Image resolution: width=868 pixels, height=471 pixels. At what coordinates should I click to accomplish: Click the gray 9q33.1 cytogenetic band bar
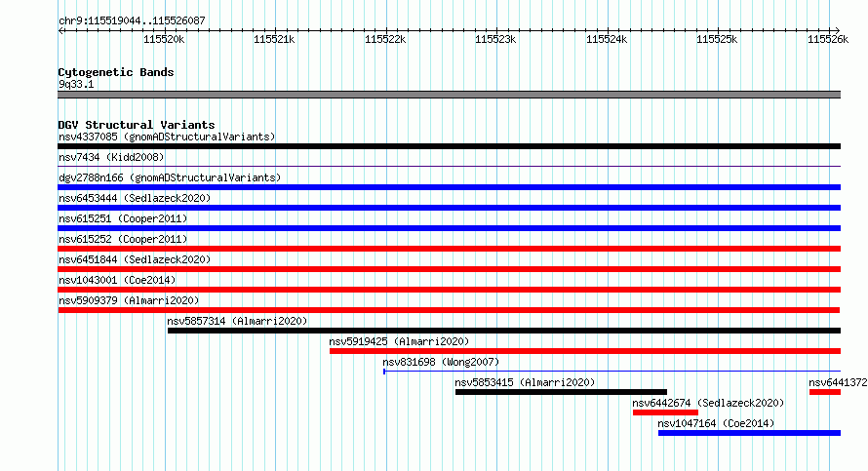point(449,95)
